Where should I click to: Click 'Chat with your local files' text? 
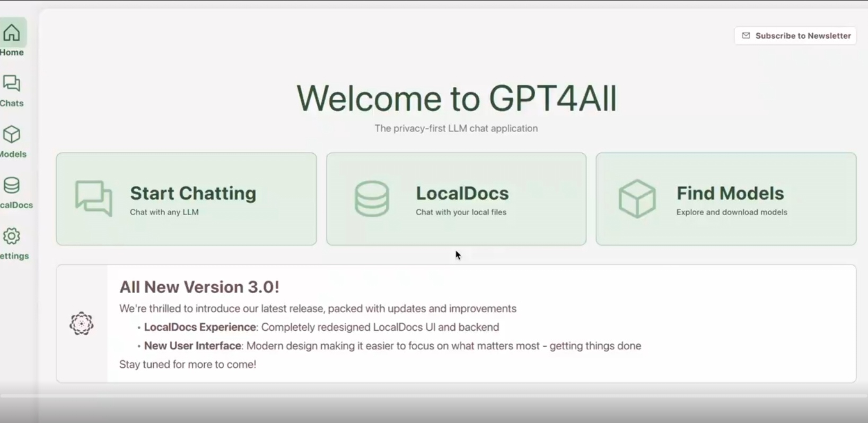[461, 212]
